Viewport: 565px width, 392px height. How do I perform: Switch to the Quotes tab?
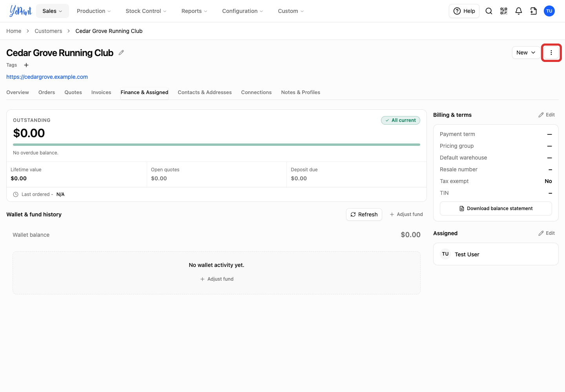pyautogui.click(x=73, y=93)
